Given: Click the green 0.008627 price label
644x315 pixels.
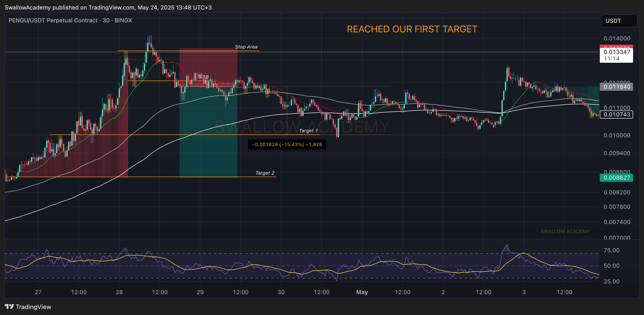Looking at the screenshot, I should (616, 178).
